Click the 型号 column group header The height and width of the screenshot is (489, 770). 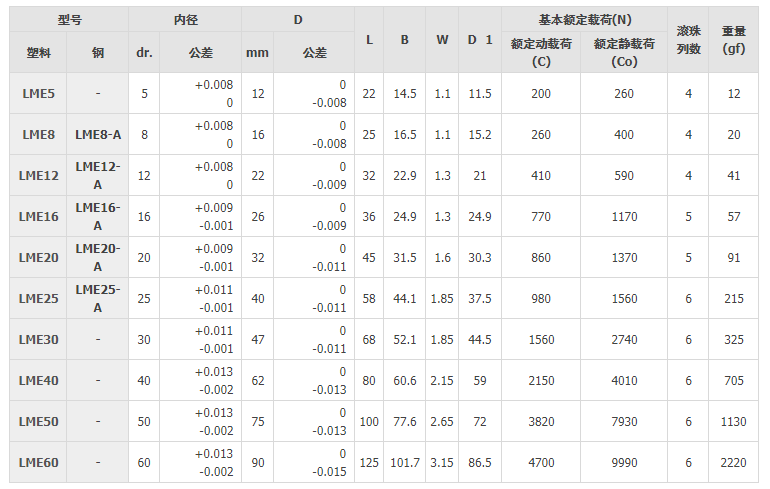click(69, 20)
